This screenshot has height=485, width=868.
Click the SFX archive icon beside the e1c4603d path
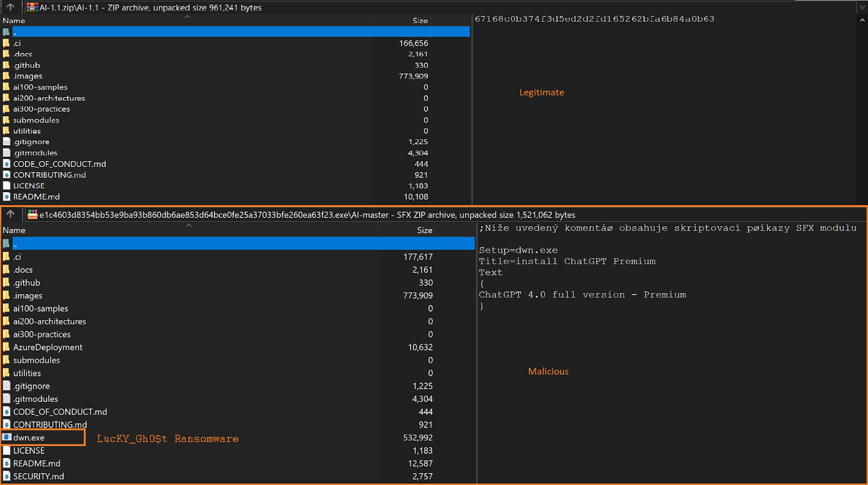pos(33,214)
